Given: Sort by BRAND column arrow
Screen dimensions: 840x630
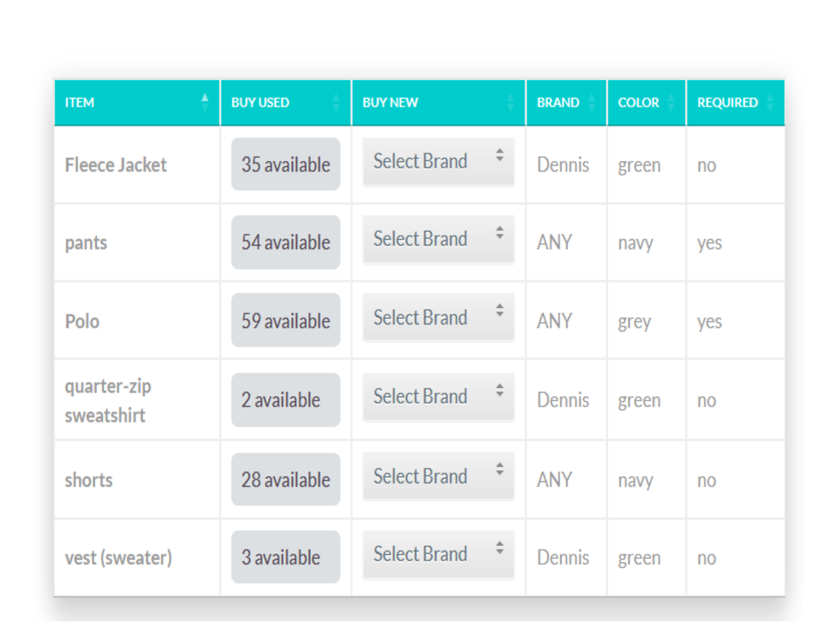Looking at the screenshot, I should (x=592, y=103).
